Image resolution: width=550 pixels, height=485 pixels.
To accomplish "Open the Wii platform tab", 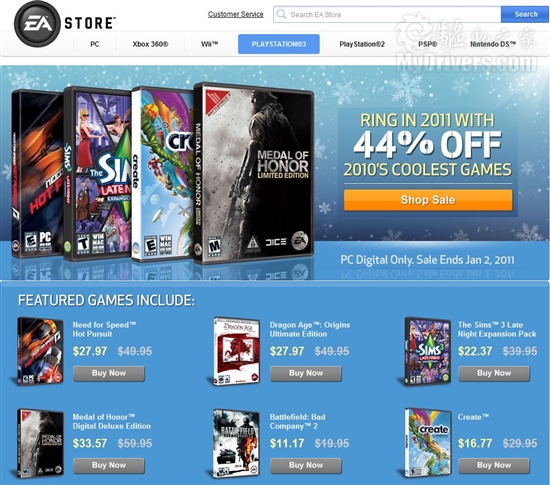I will (209, 44).
